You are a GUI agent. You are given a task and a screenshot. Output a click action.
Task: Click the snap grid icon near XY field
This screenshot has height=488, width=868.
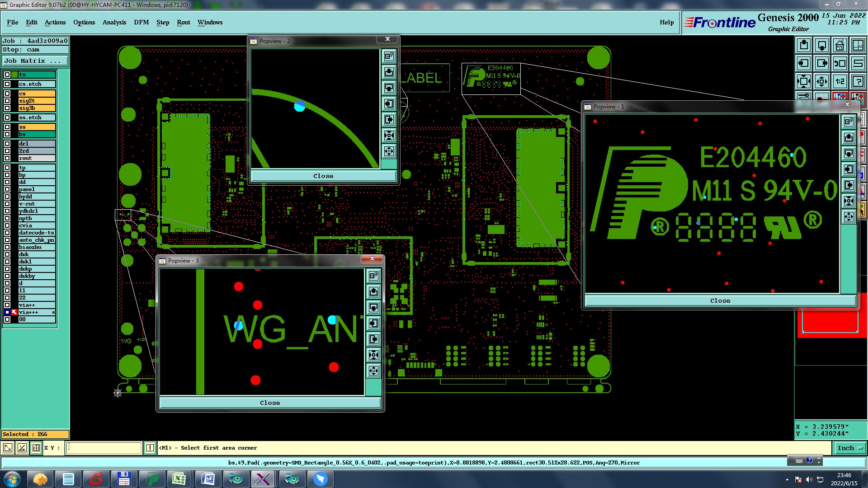click(36, 448)
